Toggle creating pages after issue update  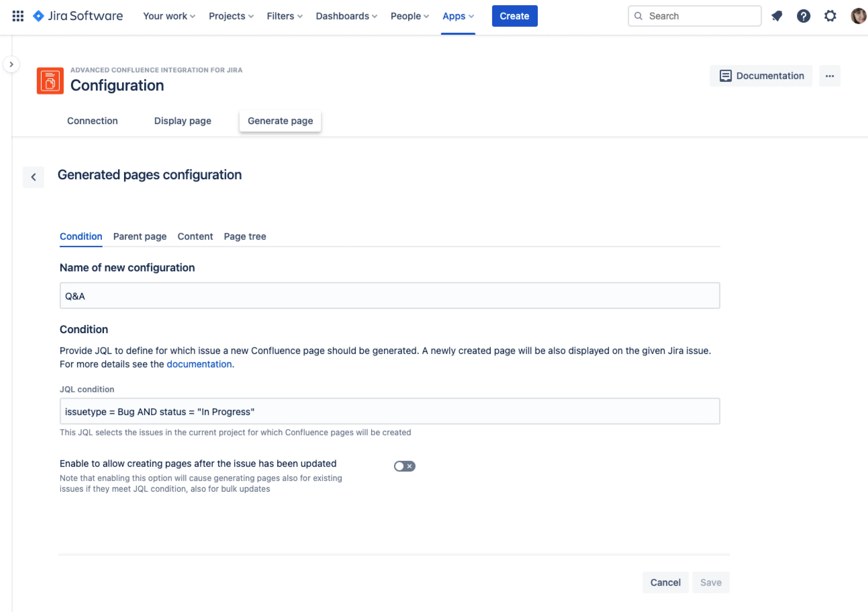[x=404, y=466]
